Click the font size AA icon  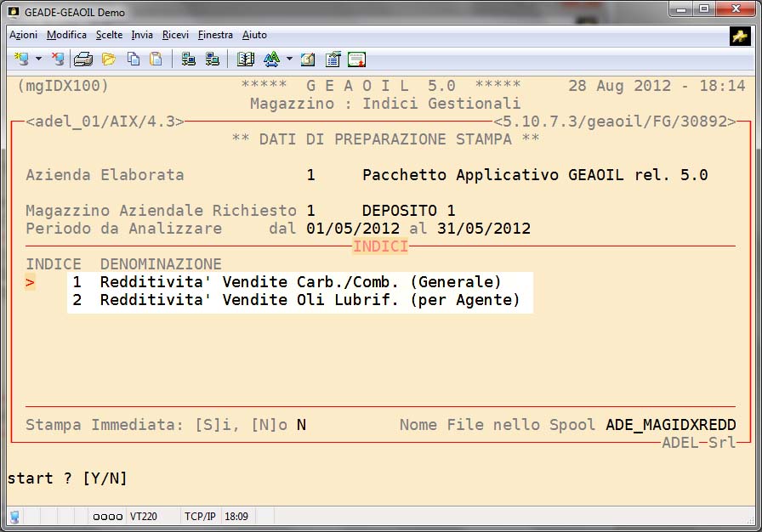[271, 59]
